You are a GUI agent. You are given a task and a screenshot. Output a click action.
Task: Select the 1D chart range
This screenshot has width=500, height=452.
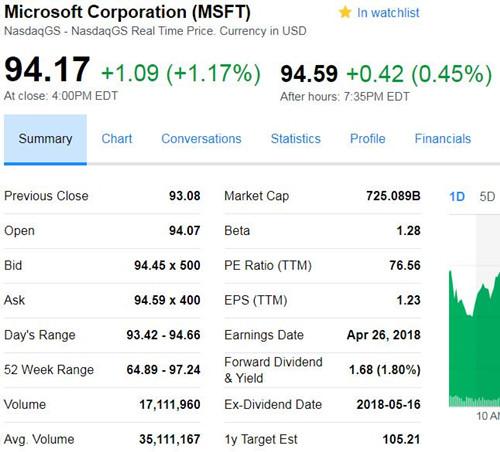click(457, 197)
